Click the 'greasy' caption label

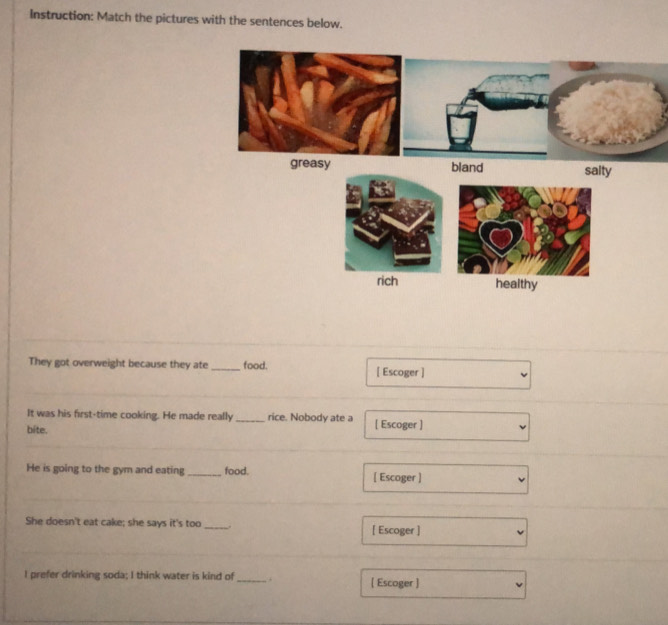coord(310,163)
